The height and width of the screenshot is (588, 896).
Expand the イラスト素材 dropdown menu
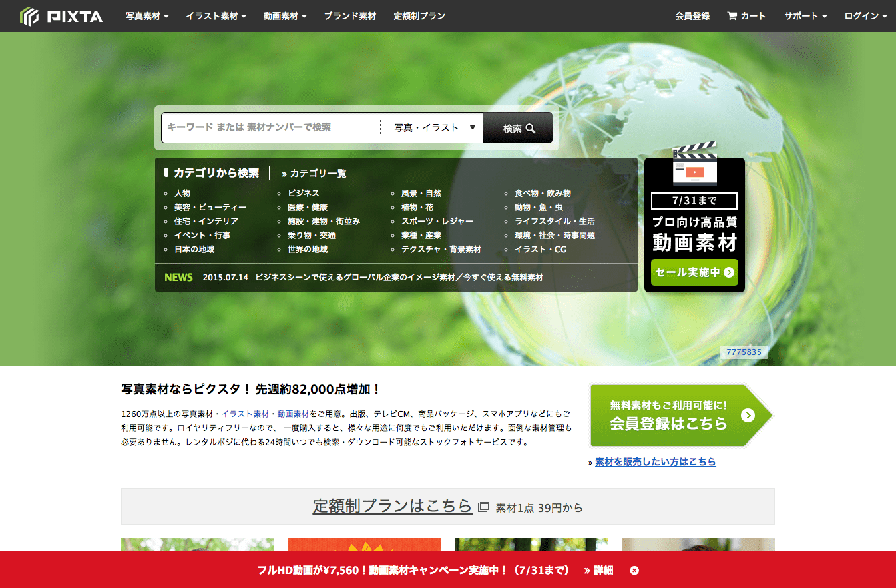click(216, 16)
